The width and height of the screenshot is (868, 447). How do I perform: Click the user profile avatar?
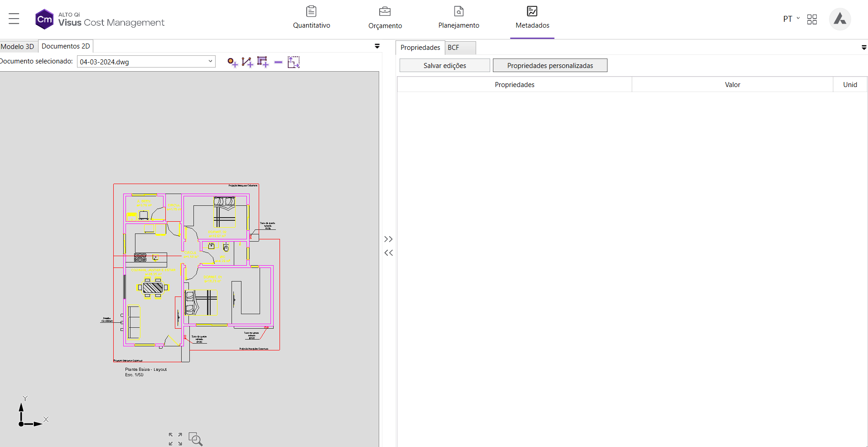click(840, 19)
